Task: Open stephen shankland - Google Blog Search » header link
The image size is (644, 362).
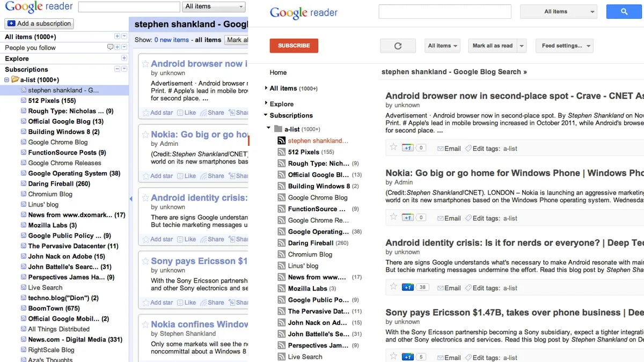Action: [x=454, y=71]
